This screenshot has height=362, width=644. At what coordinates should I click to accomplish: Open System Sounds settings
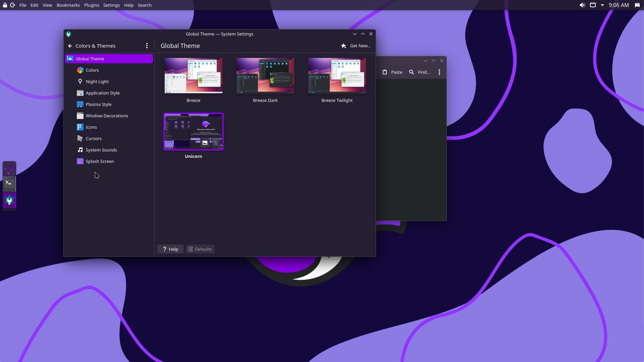point(109,150)
